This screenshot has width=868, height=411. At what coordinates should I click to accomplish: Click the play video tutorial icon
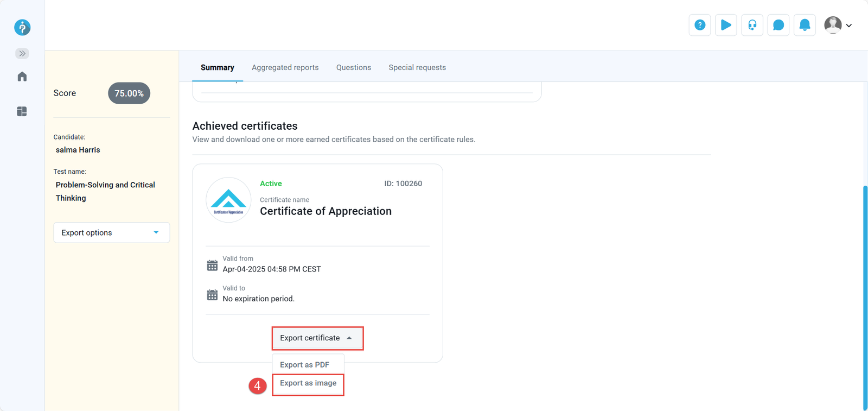tap(726, 25)
